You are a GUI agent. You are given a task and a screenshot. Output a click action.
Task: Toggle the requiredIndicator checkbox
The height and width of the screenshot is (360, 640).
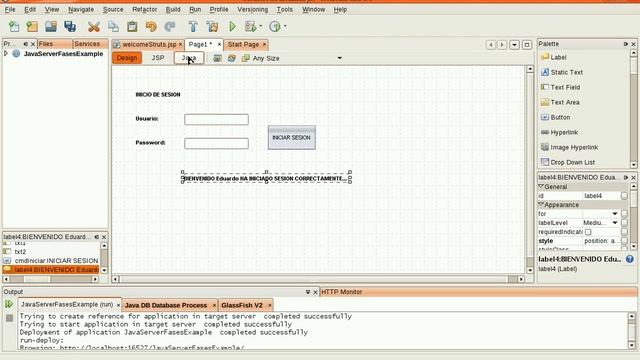tap(588, 232)
